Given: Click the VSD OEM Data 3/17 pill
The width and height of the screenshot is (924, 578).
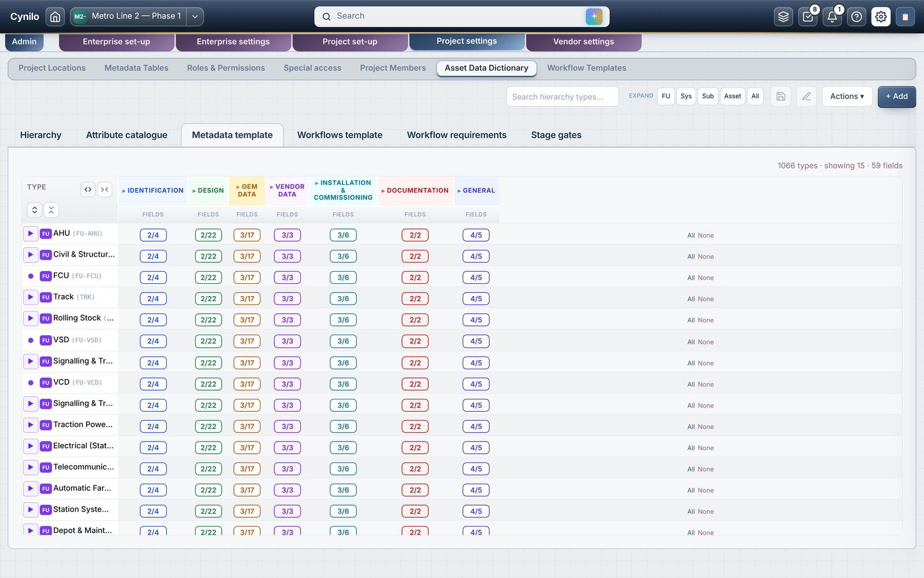Looking at the screenshot, I should tap(247, 341).
